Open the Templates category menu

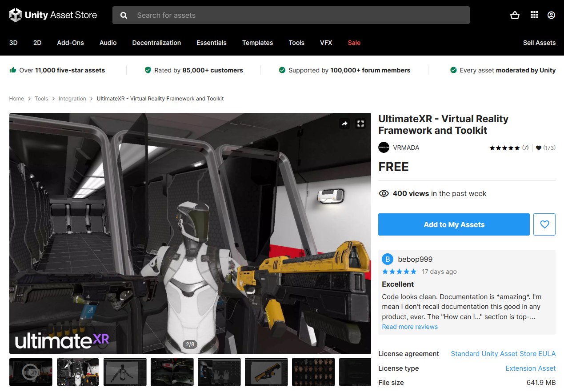[x=257, y=43]
